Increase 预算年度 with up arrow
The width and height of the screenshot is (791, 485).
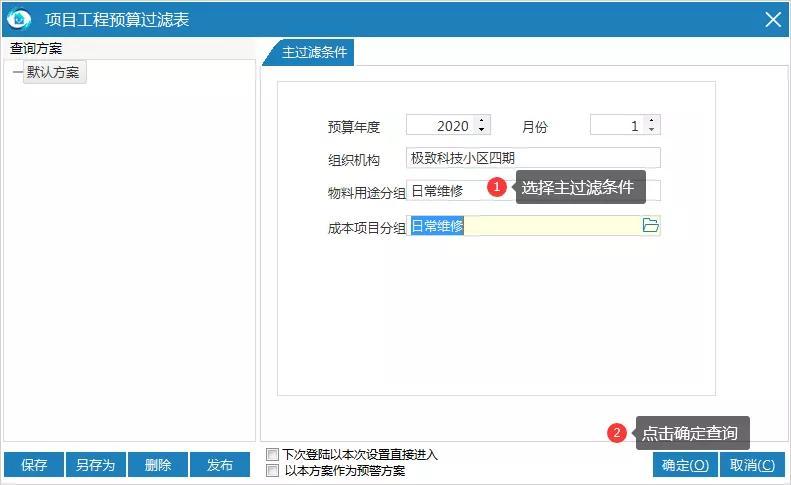click(x=482, y=120)
